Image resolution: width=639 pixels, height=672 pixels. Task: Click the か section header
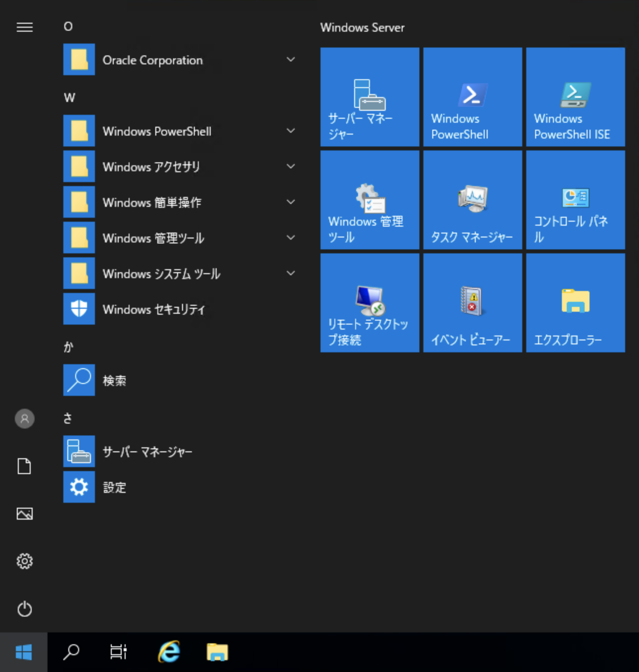pyautogui.click(x=68, y=347)
